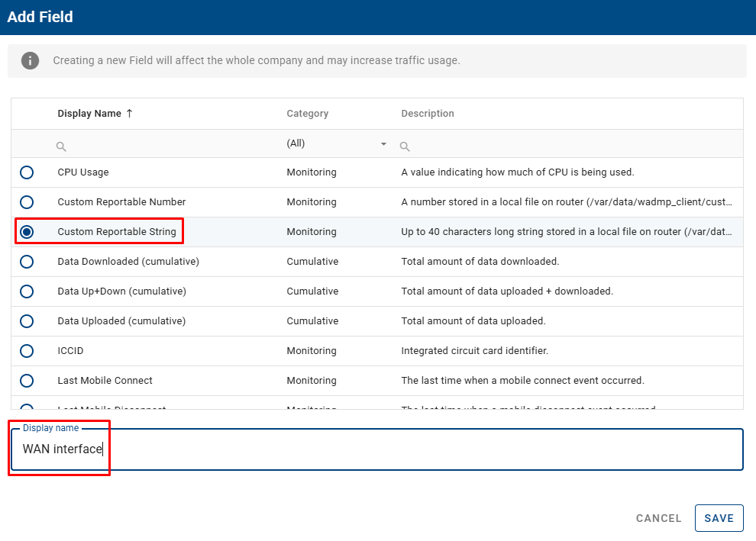
Task: Select the Custom Reportable Number radio button
Action: click(27, 202)
